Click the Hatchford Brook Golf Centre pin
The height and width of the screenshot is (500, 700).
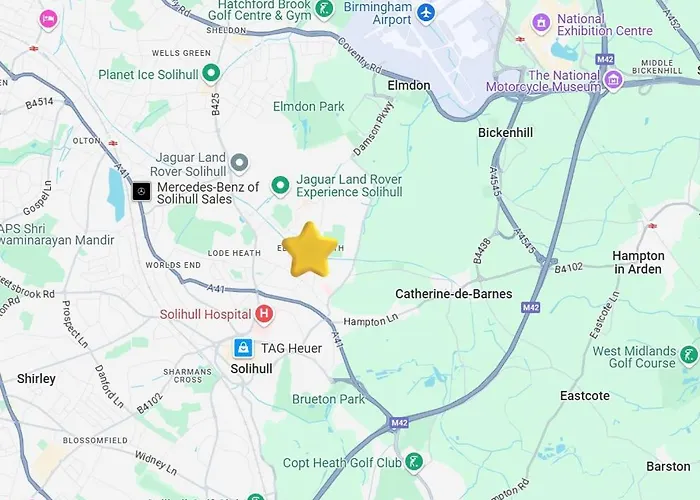point(324,9)
